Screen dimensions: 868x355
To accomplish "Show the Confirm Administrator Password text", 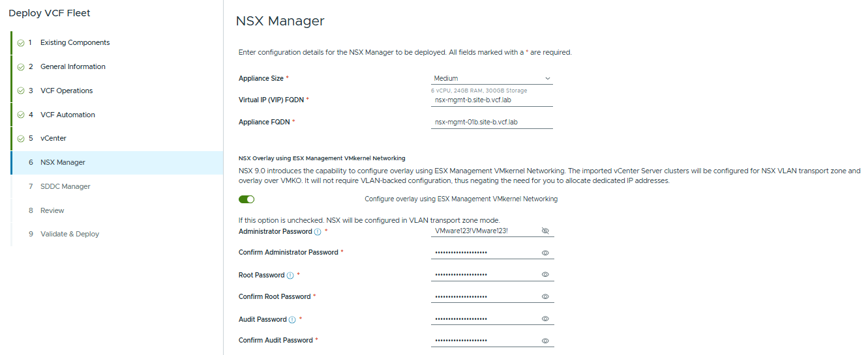I will [x=546, y=253].
